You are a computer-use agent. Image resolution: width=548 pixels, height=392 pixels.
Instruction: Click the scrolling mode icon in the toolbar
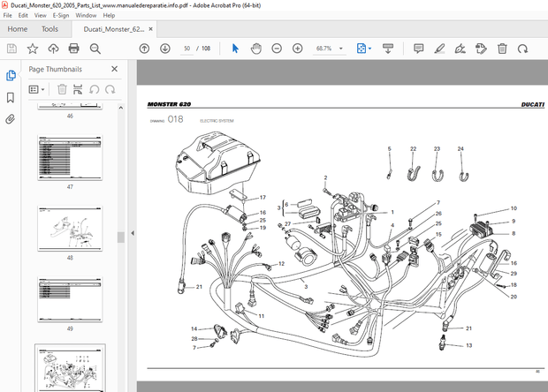pyautogui.click(x=388, y=49)
